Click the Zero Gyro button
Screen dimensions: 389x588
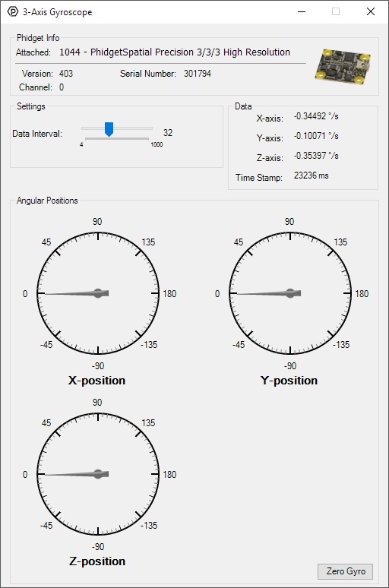[345, 571]
